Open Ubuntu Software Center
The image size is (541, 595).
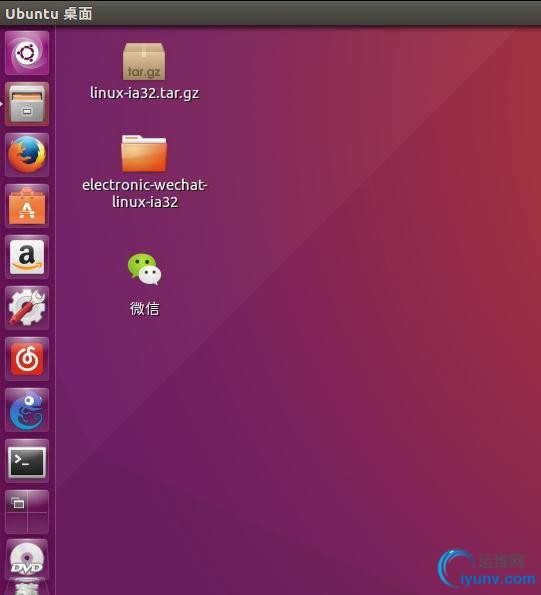tap(27, 206)
